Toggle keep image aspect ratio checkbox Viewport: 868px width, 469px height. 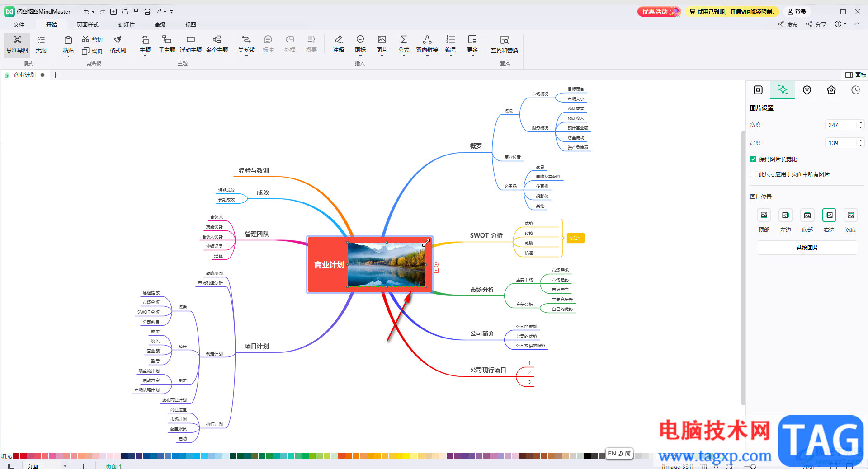coord(753,159)
